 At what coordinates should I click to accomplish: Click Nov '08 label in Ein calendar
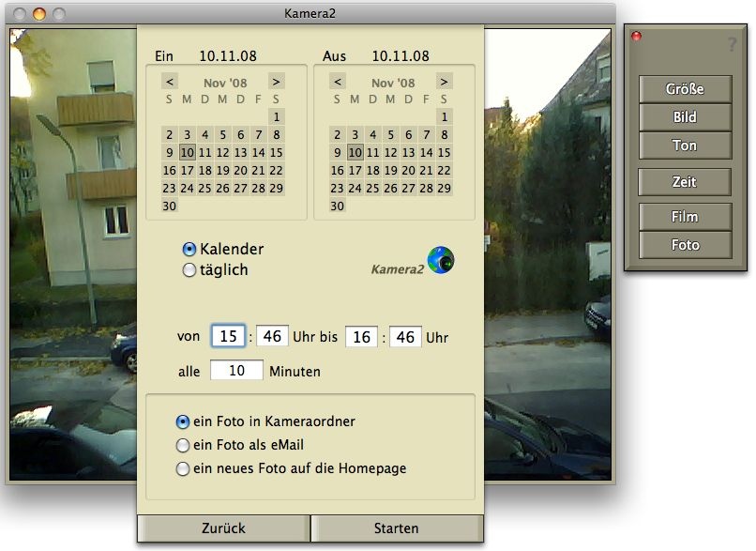click(x=225, y=83)
